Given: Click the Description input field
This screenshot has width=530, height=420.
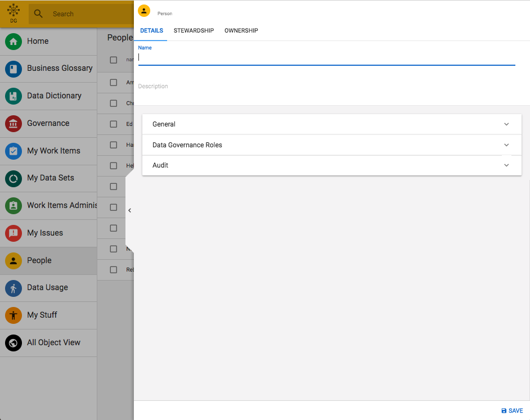Looking at the screenshot, I should 326,87.
